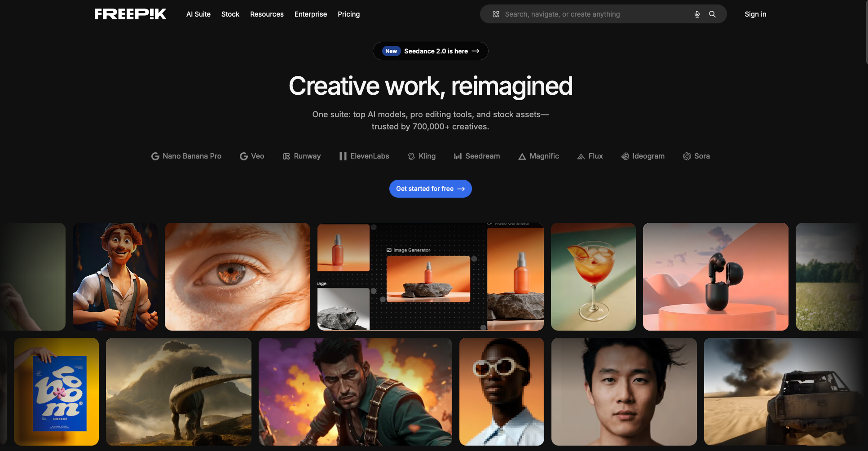868x451 pixels.
Task: Select the Nano Banana Pro model label
Action: 192,156
